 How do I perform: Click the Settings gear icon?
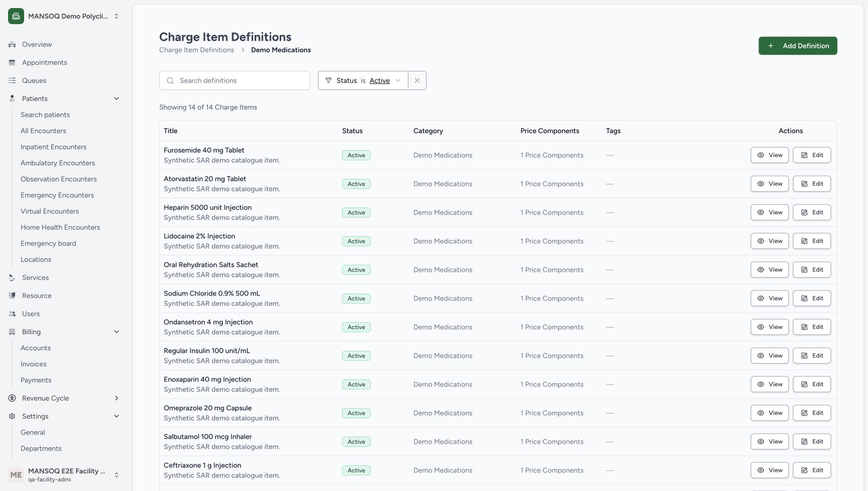tap(12, 416)
